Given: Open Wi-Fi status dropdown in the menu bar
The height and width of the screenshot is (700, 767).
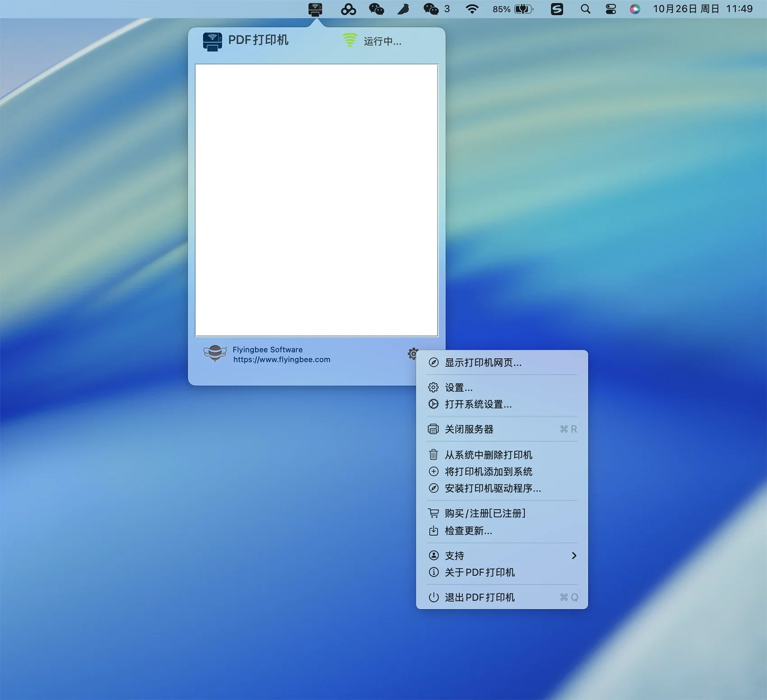Looking at the screenshot, I should coord(472,9).
